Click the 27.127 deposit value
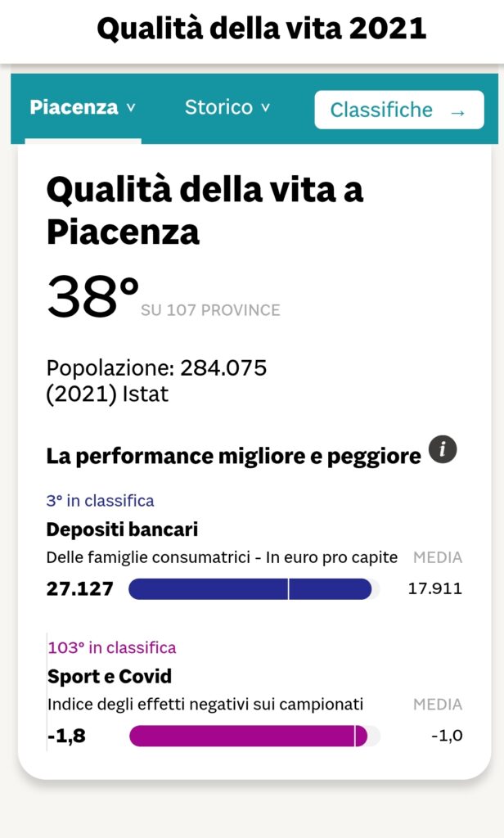This screenshot has width=504, height=838. pos(79,588)
